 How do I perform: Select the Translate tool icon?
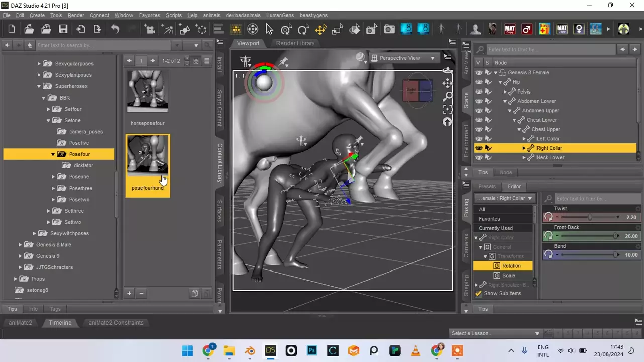pyautogui.click(x=320, y=29)
